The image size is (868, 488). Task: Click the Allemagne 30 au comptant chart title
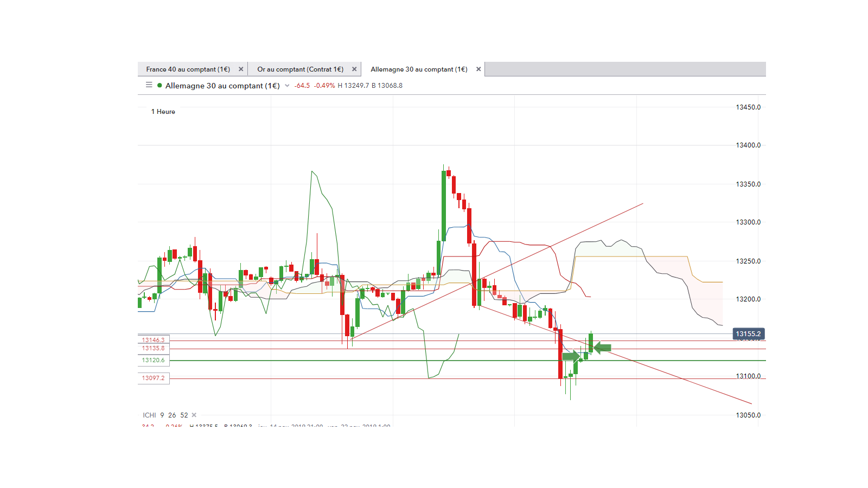(222, 86)
